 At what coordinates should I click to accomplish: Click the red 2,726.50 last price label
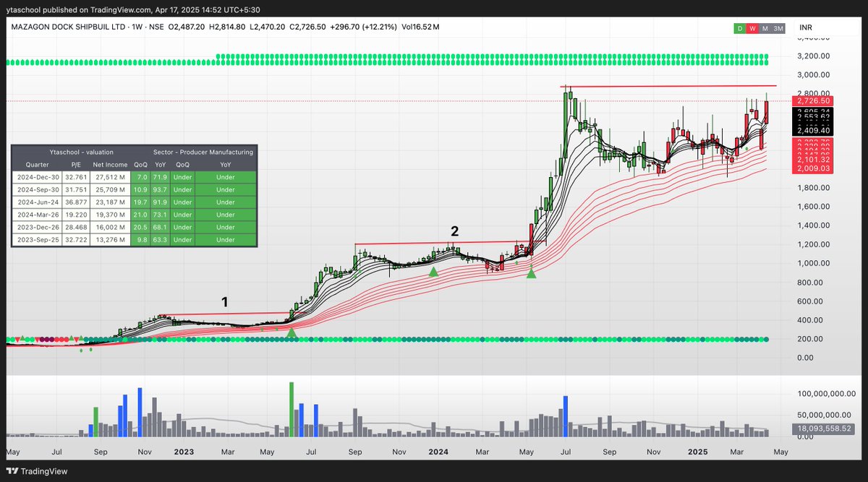click(814, 101)
